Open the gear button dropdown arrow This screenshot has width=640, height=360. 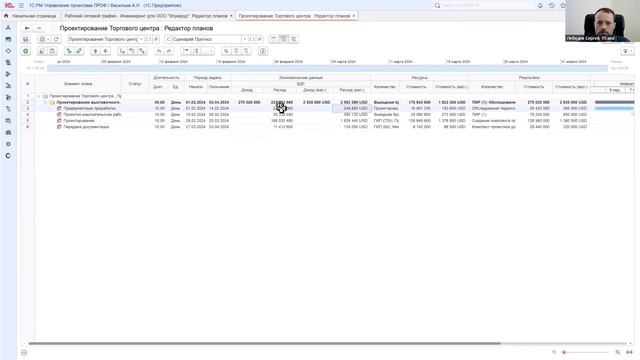48,39
